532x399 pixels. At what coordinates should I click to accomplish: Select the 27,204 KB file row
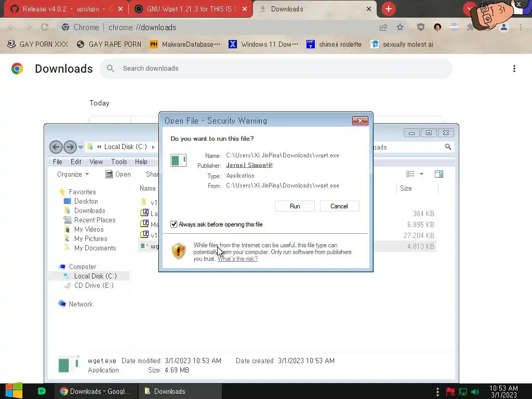[287, 235]
